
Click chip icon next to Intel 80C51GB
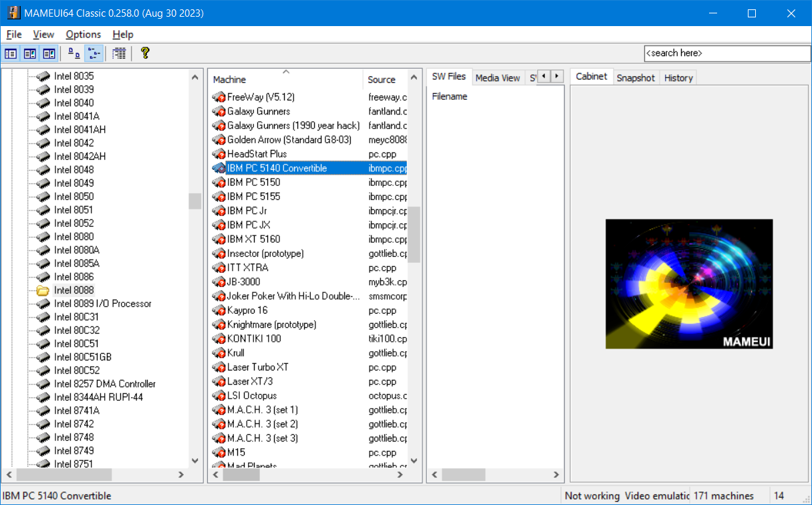point(43,357)
